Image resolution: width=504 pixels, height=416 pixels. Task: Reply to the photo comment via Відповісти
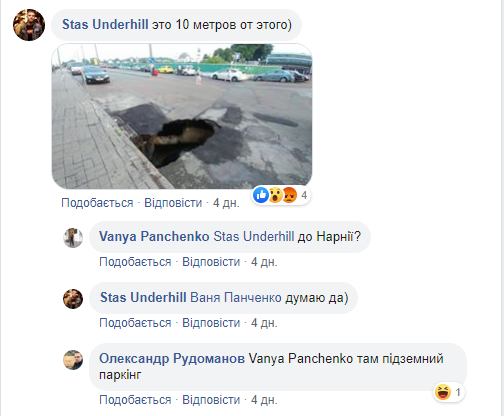[173, 203]
